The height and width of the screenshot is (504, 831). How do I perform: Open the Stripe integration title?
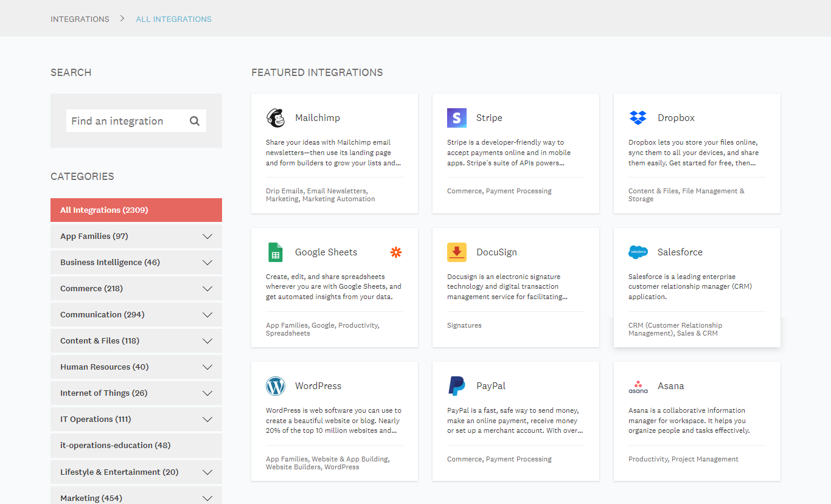(489, 118)
